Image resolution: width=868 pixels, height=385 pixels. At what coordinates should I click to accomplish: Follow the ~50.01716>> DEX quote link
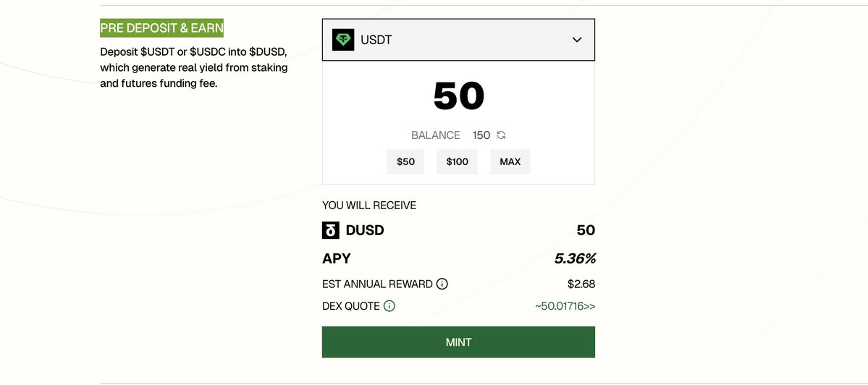point(565,306)
